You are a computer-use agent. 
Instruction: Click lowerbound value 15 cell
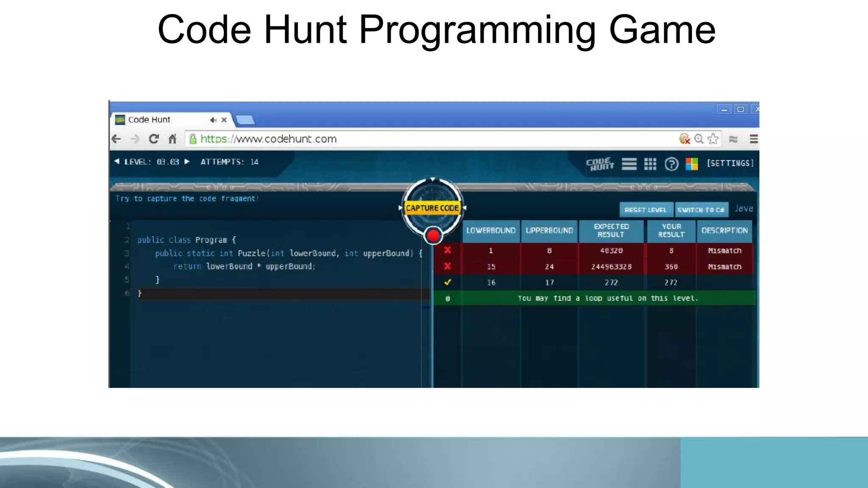[491, 266]
